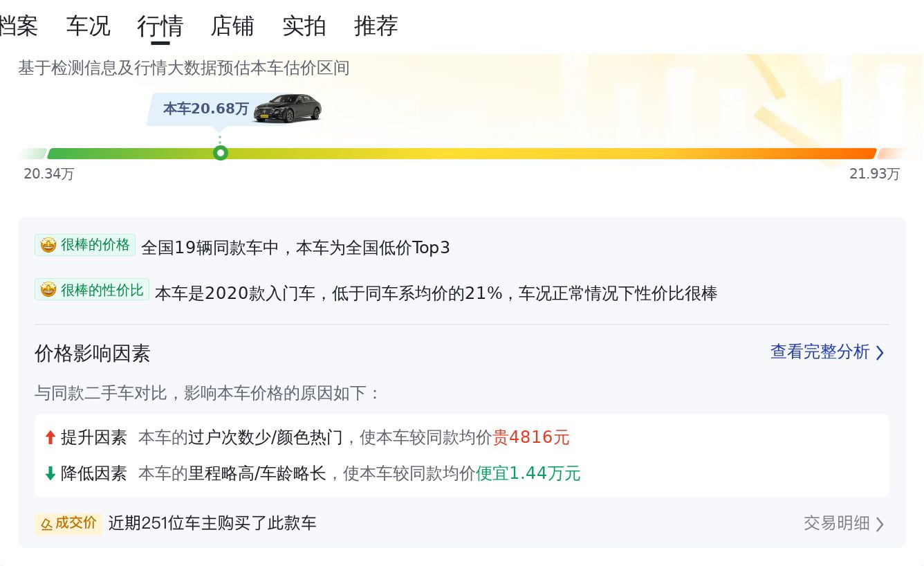Image resolution: width=924 pixels, height=566 pixels.
Task: Go to the 店铺 tab
Action: click(232, 26)
